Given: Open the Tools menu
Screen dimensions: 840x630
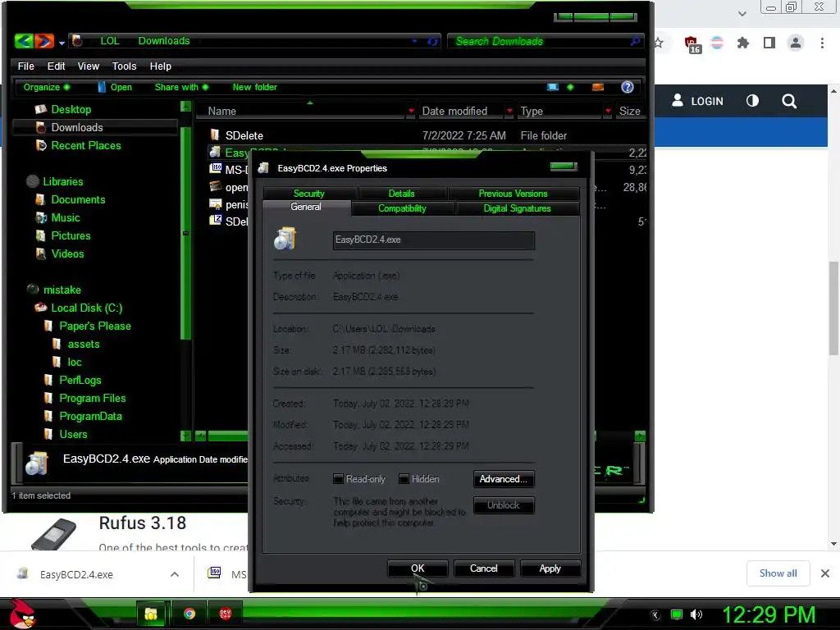Looking at the screenshot, I should pyautogui.click(x=124, y=66).
